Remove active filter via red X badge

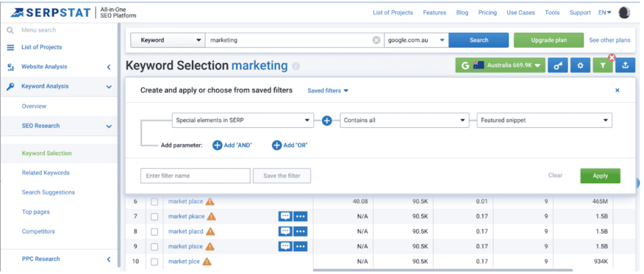coord(611,57)
